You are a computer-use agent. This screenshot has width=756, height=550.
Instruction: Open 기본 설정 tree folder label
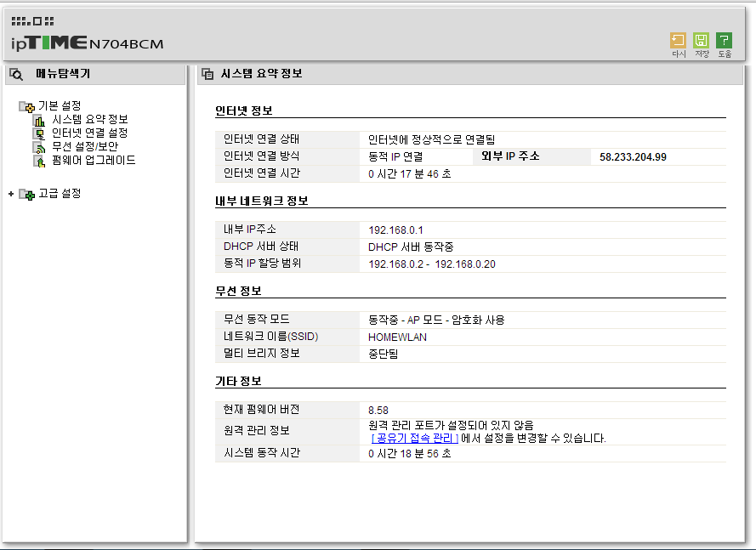(60, 105)
